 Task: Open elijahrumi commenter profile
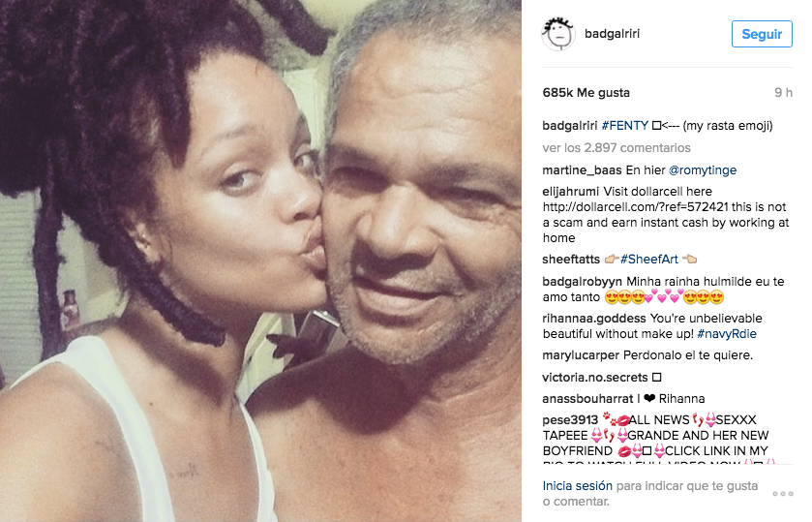coord(570,192)
